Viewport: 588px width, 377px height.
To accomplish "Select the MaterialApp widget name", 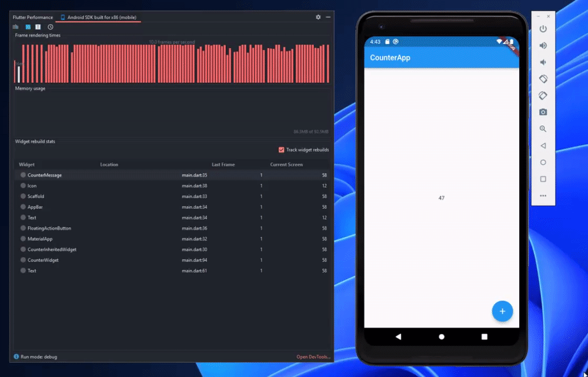I will [x=40, y=238].
